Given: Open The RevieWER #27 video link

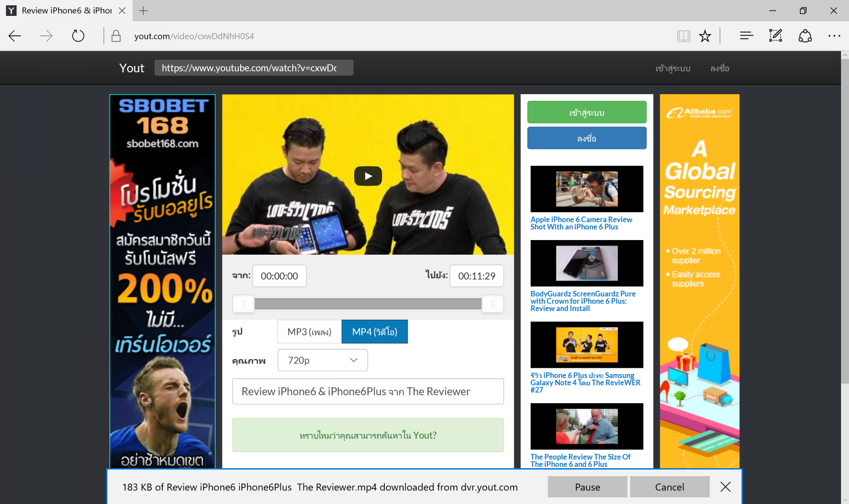Looking at the screenshot, I should click(x=585, y=382).
